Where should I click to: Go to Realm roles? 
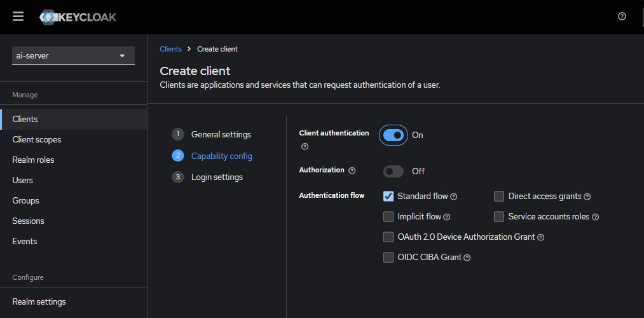pos(74,160)
